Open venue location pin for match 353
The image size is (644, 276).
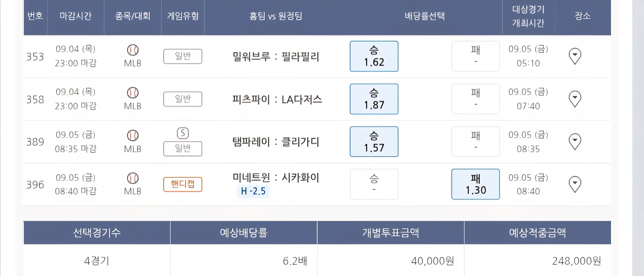coord(575,56)
